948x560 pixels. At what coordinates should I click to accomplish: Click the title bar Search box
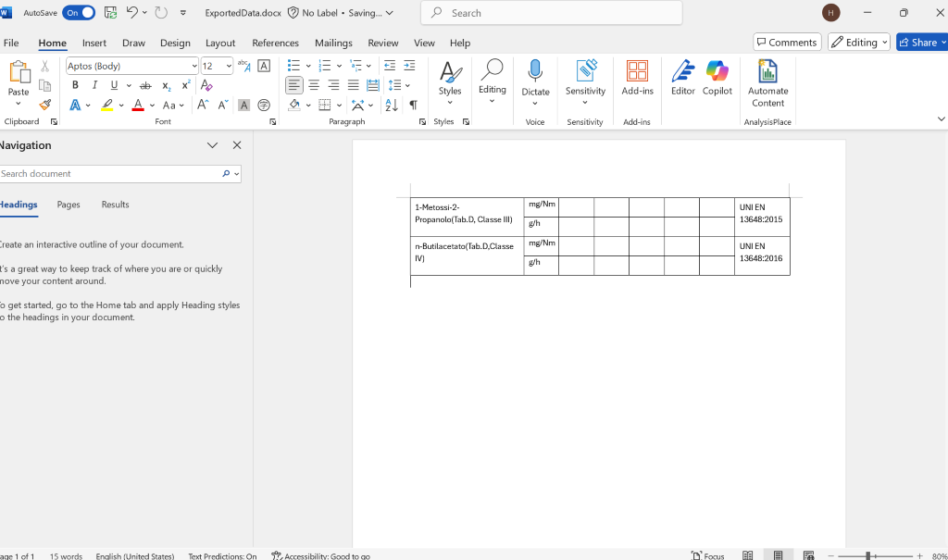tap(552, 13)
